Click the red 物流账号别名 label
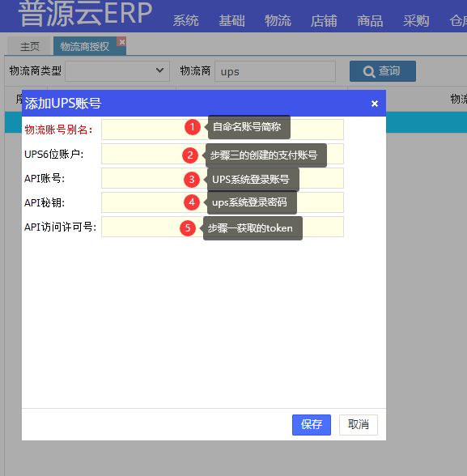Image resolution: width=467 pixels, height=476 pixels. click(x=58, y=130)
